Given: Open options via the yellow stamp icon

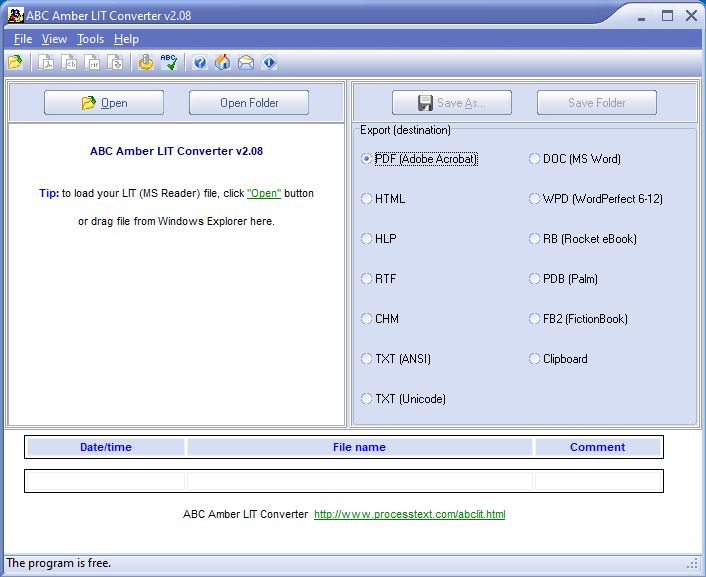Looking at the screenshot, I should (x=145, y=62).
